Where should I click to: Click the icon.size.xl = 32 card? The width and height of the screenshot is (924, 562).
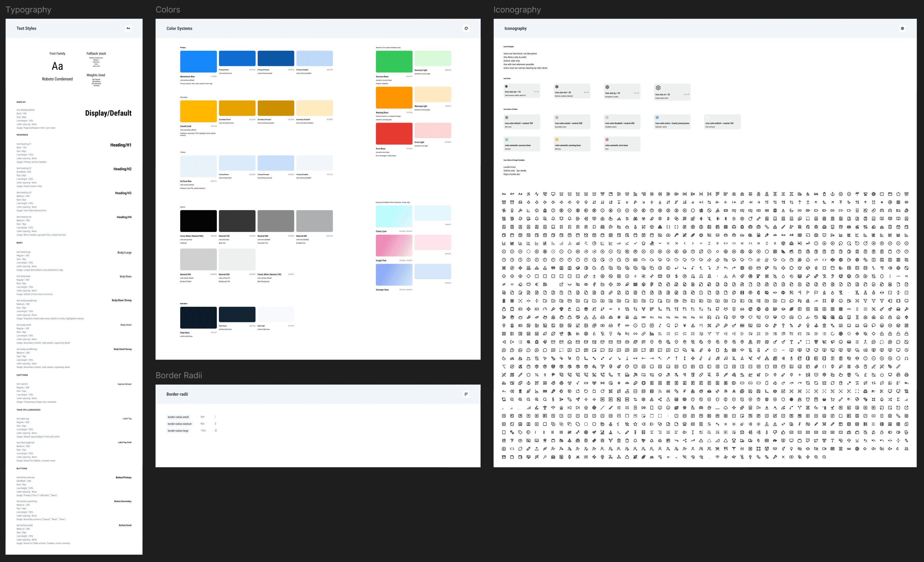pyautogui.click(x=672, y=92)
